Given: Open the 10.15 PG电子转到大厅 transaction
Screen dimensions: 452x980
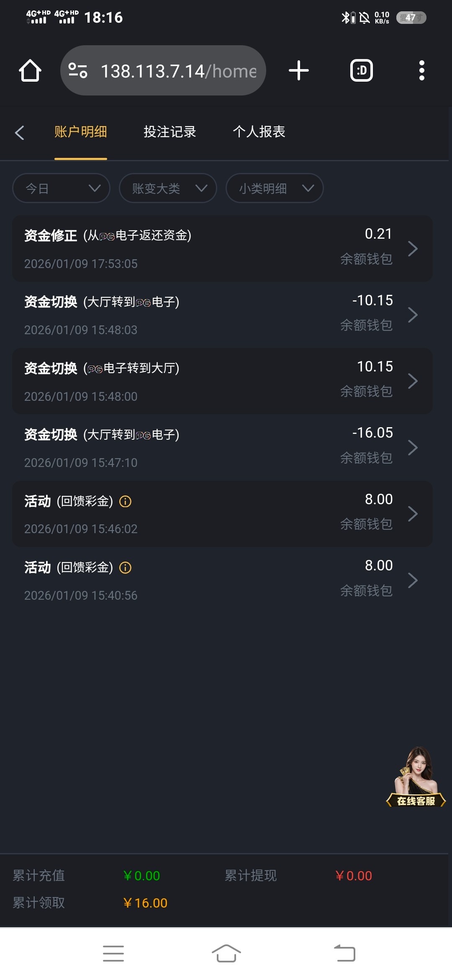Looking at the screenshot, I should 222,381.
